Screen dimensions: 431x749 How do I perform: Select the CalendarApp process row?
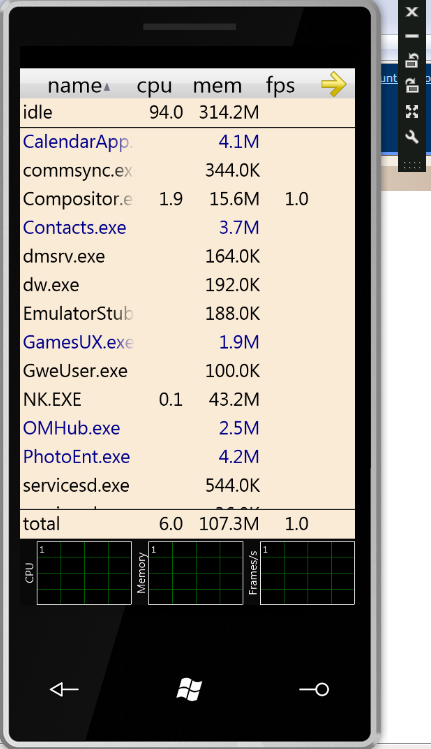click(187, 142)
